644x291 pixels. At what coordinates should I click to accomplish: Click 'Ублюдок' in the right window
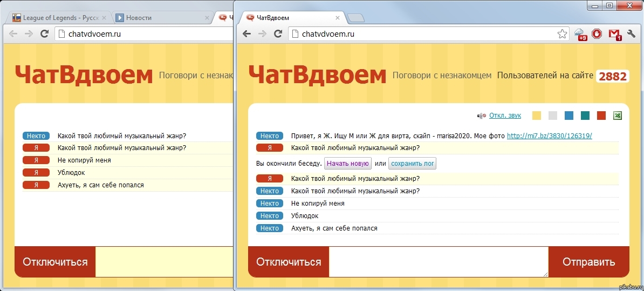click(305, 216)
